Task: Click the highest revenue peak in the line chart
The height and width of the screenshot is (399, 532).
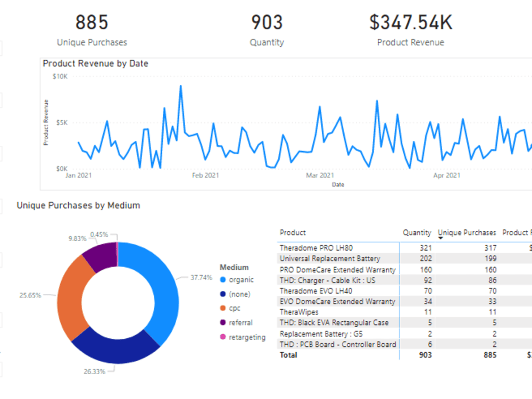Action: point(181,84)
